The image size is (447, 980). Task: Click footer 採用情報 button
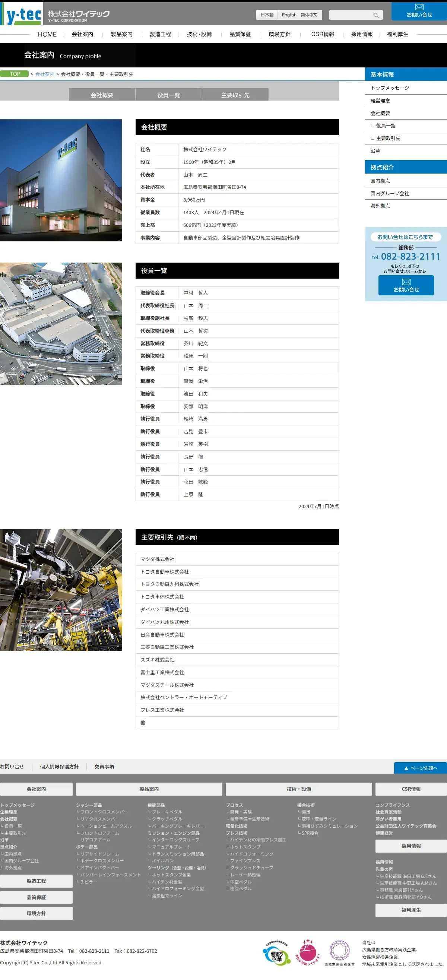click(x=411, y=846)
